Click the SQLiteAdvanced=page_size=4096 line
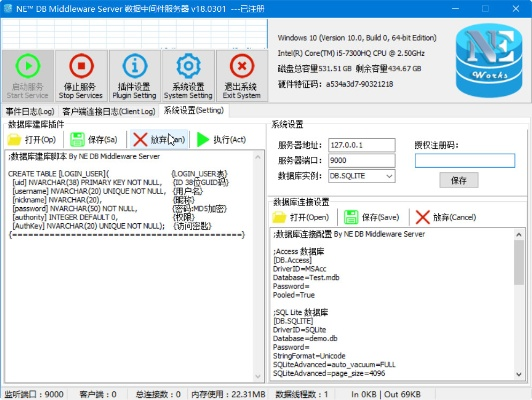This screenshot has height=400, width=532. (329, 373)
